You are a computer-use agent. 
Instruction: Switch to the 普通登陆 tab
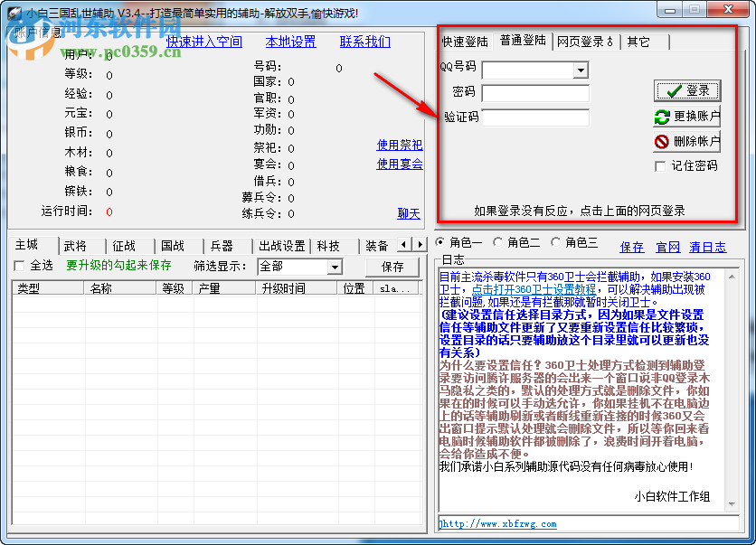523,41
